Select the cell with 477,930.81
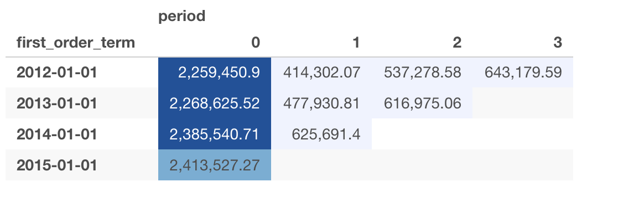Screen dimensions: 644x218 tap(321, 103)
